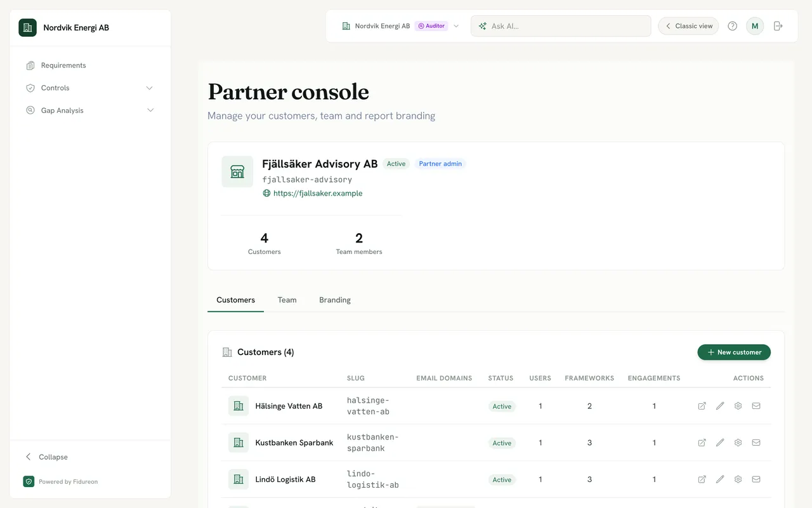This screenshot has height=508, width=812.
Task: Click the building icon beside Hälsinge Vatten AB
Action: pyautogui.click(x=239, y=406)
